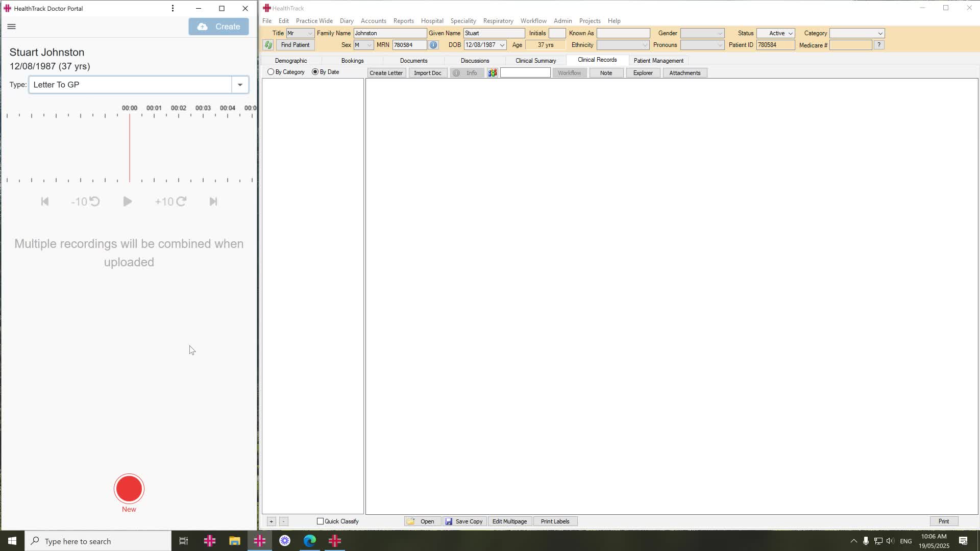The height and width of the screenshot is (551, 980).
Task: Click the search box next to people icon
Action: [x=525, y=73]
